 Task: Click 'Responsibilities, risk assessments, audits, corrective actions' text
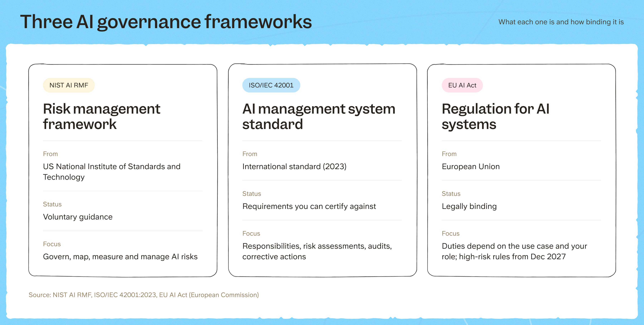317,251
